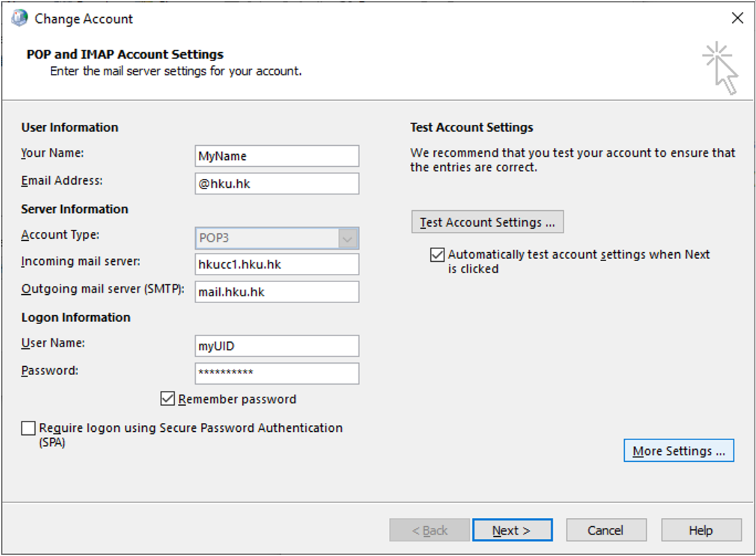Cancel the account setup
Viewport: 756px width, 556px height.
coord(606,530)
